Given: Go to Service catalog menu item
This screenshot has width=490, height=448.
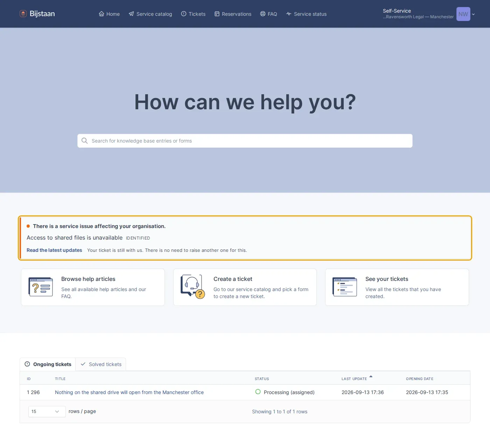Looking at the screenshot, I should click(x=150, y=14).
